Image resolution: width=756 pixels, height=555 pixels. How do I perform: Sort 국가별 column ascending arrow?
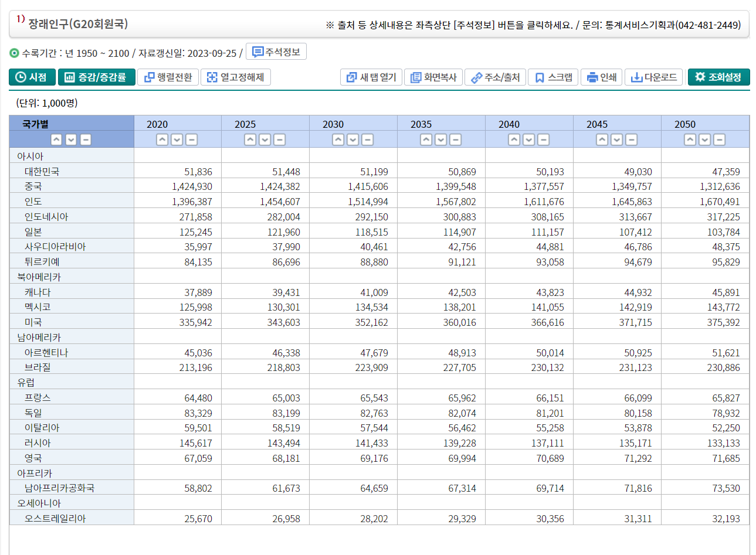point(56,139)
